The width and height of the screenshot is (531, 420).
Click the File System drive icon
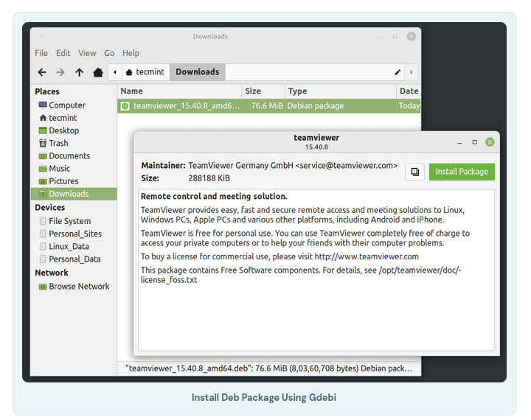[x=43, y=221]
